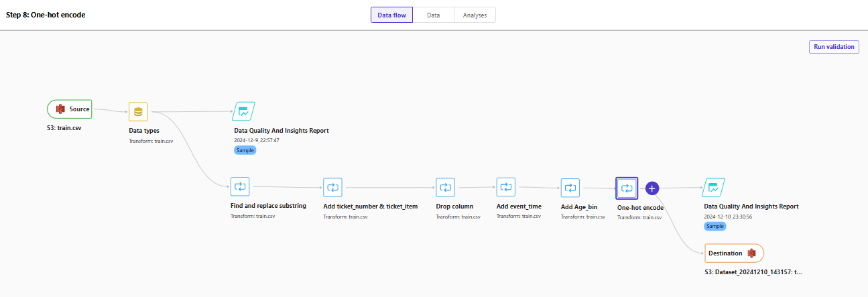Click upper 'Data Quality And Insights Report' title
This screenshot has height=297, width=868.
point(282,131)
